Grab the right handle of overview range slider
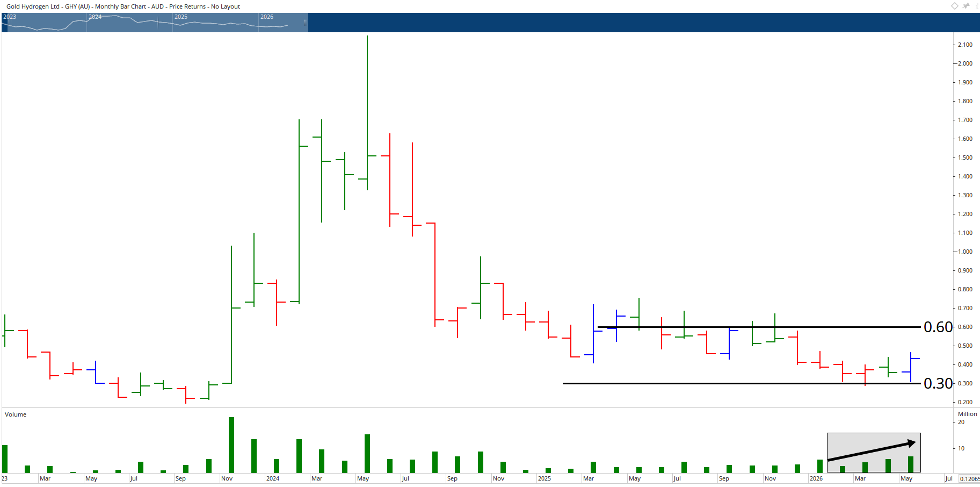Image resolution: width=980 pixels, height=487 pixels. click(306, 23)
